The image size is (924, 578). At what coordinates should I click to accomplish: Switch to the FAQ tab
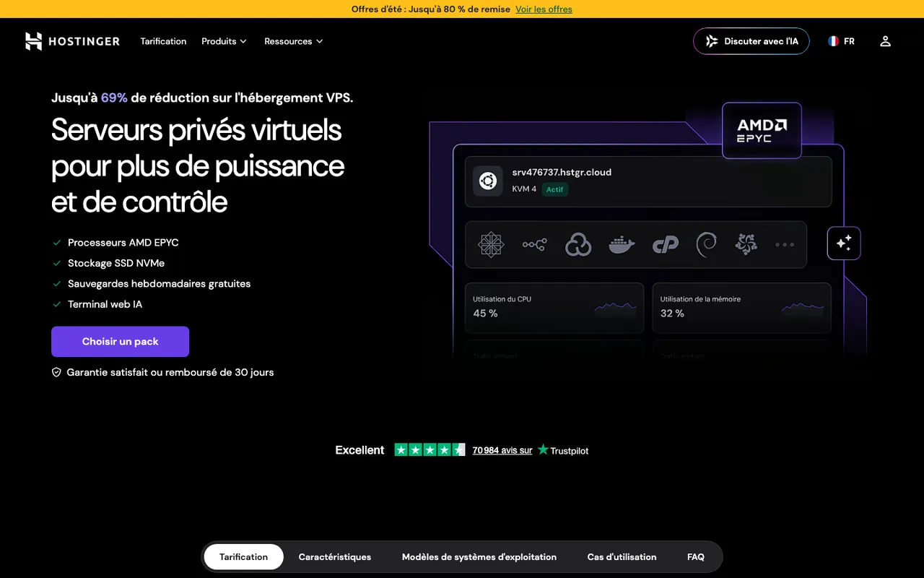click(696, 557)
